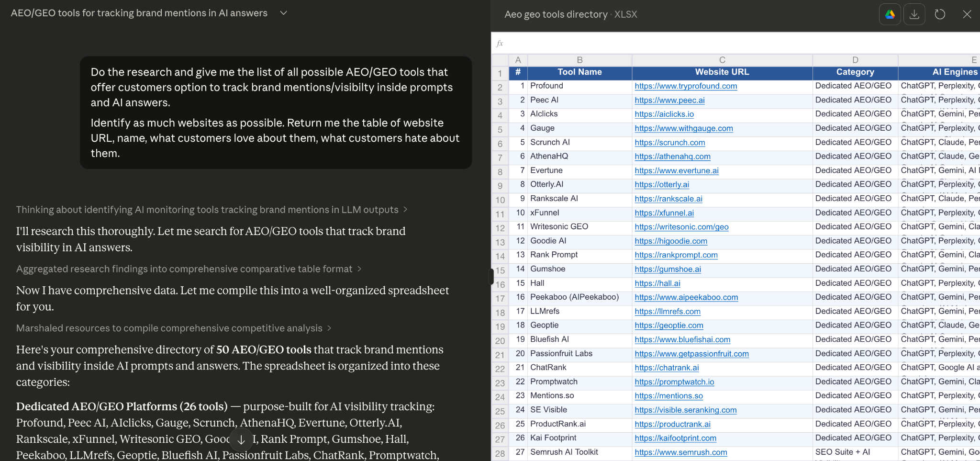Select the 'AI Engines' header cell

click(939, 72)
